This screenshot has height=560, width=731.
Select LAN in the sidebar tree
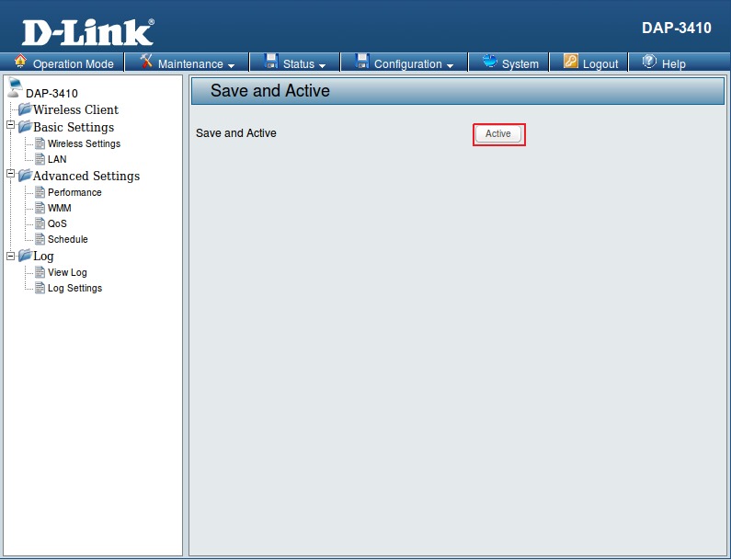pos(57,159)
